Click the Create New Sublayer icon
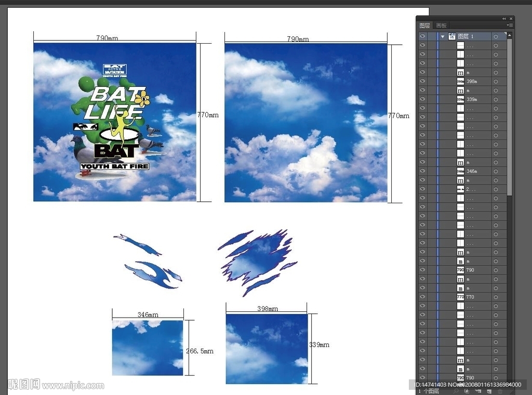532x395 pixels. (478, 391)
